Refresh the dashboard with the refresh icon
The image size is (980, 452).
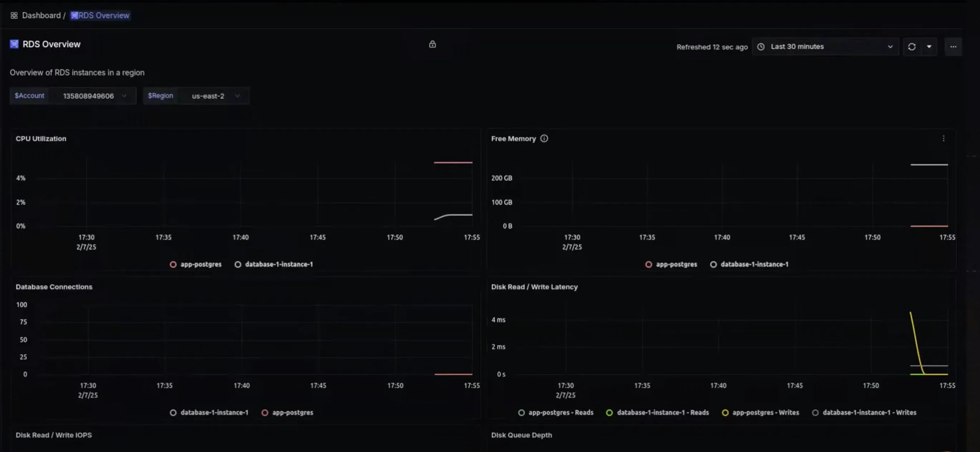coord(912,47)
